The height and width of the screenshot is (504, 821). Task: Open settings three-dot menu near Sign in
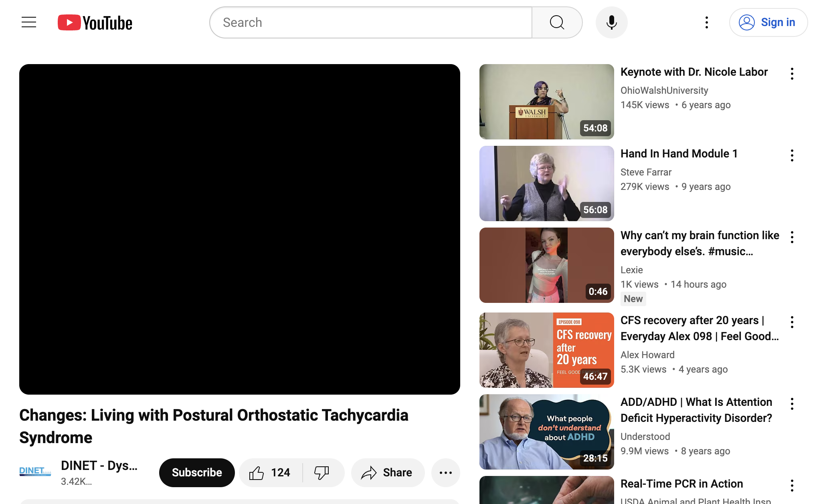coord(707,22)
